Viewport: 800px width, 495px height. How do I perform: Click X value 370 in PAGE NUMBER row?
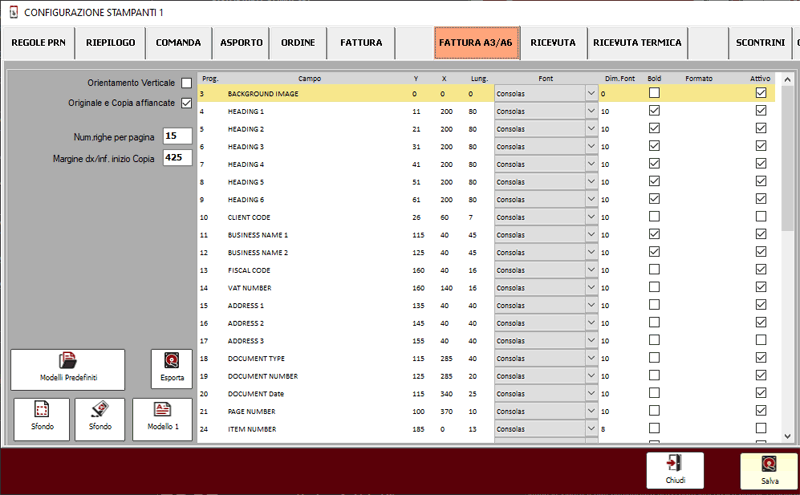click(446, 411)
